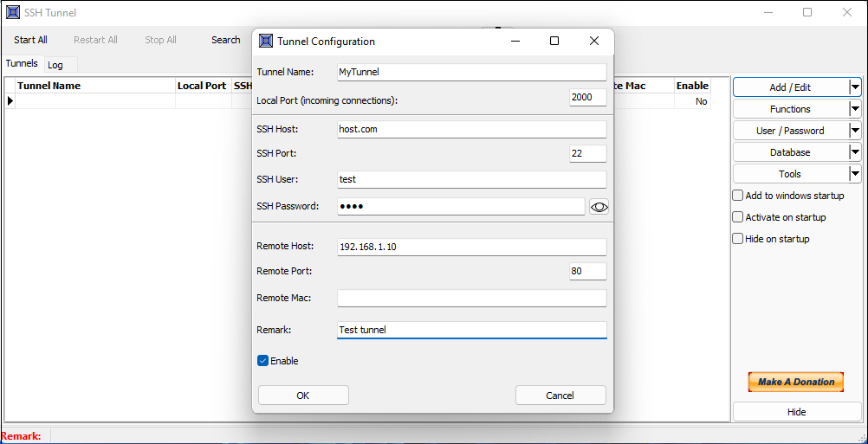This screenshot has width=868, height=444.
Task: Minimize the Tunnel Configuration dialog
Action: tap(515, 41)
